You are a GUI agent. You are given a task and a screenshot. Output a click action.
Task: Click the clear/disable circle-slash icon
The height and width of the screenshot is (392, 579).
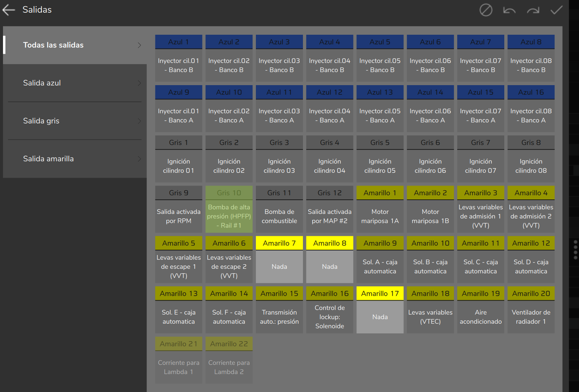pos(486,10)
